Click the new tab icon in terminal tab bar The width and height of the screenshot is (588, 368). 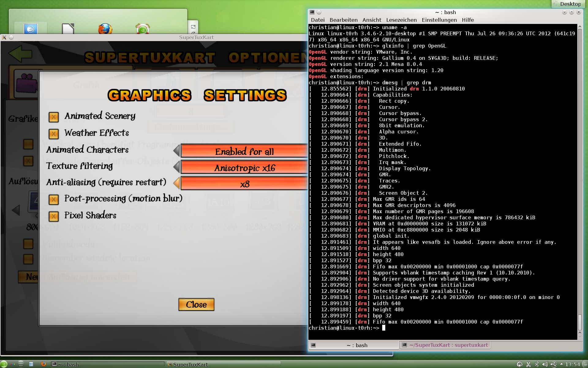[313, 345]
